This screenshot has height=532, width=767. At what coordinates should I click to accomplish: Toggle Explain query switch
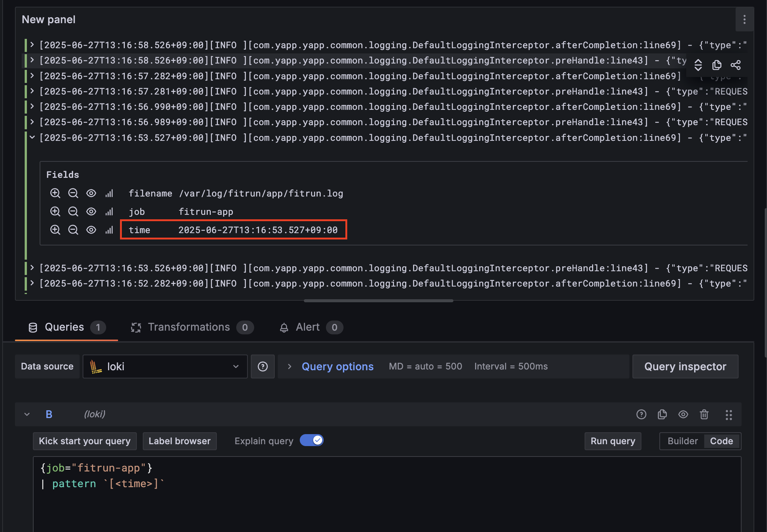[x=312, y=440]
